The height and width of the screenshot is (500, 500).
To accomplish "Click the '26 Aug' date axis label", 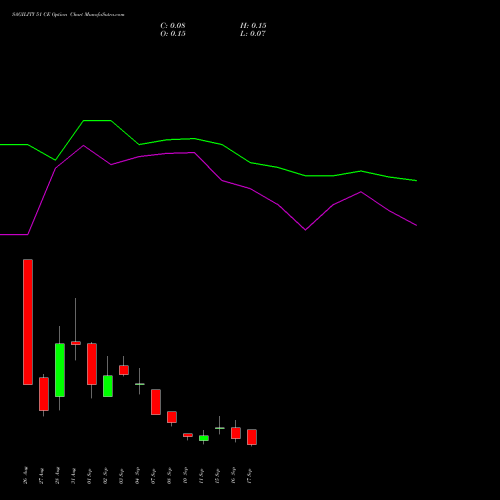I will (x=26, y=475).
